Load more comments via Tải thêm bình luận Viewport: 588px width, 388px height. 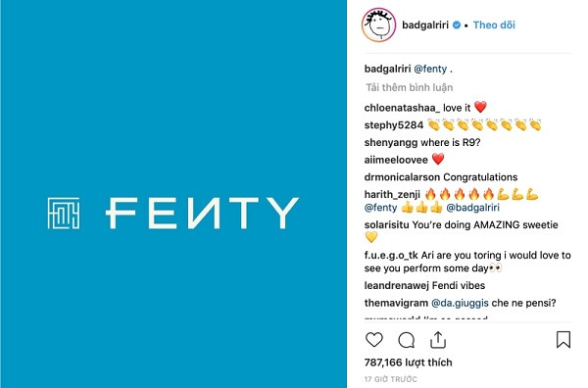tap(409, 88)
